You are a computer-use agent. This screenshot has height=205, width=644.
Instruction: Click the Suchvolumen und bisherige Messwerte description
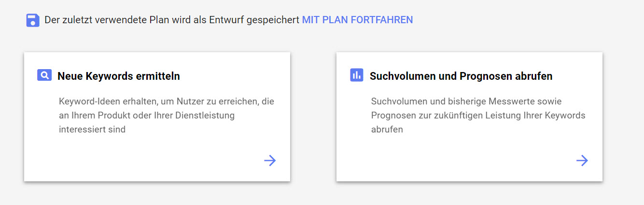tap(478, 116)
